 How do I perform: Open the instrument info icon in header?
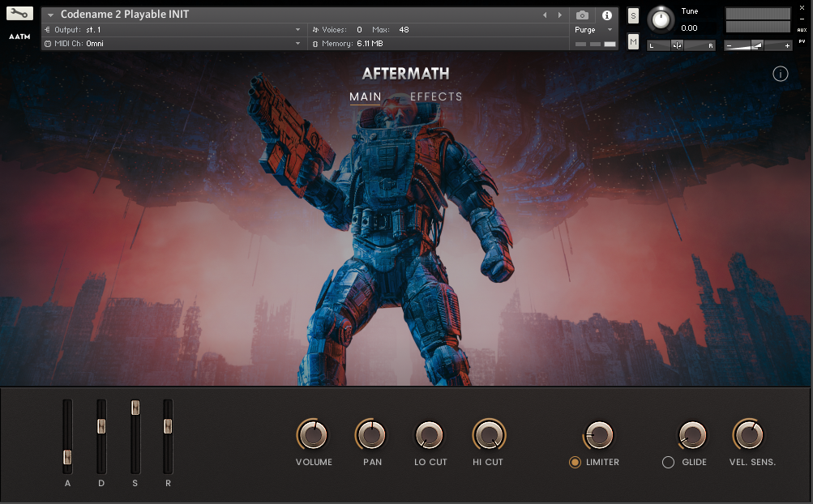click(606, 15)
